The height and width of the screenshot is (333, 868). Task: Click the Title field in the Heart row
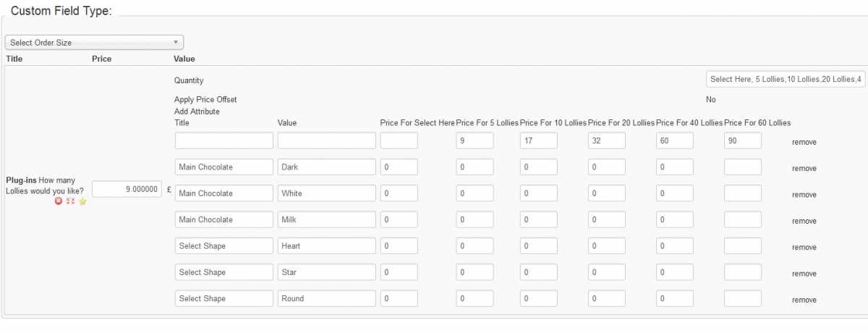[224, 246]
